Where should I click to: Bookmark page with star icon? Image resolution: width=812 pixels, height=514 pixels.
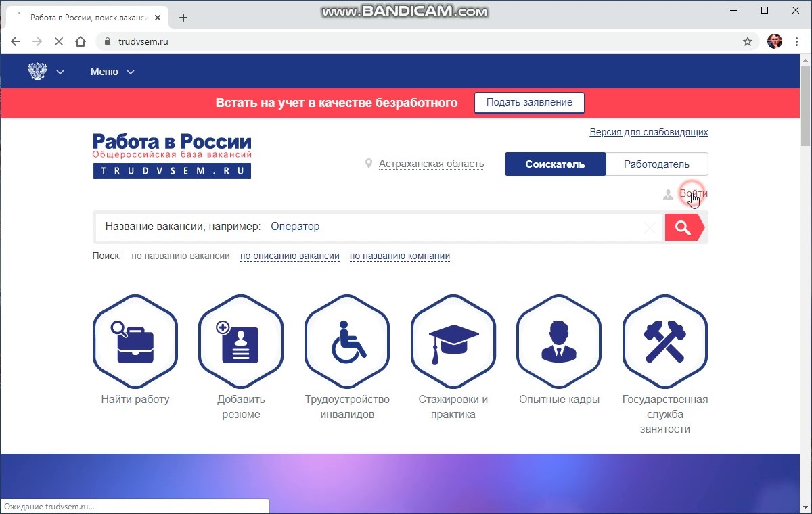(748, 41)
